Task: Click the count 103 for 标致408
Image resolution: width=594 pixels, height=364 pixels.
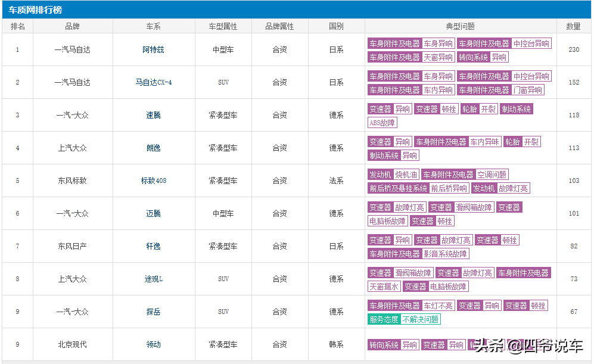Action: coord(574,181)
